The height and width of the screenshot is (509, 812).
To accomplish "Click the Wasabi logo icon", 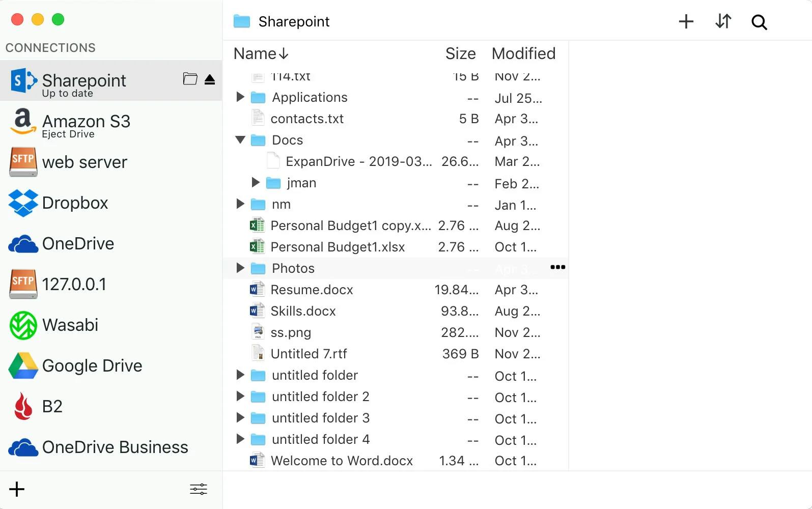I will pos(23,325).
